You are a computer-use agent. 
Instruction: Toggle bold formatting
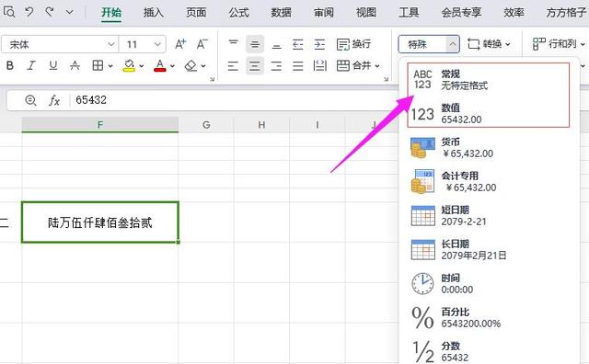(10, 66)
